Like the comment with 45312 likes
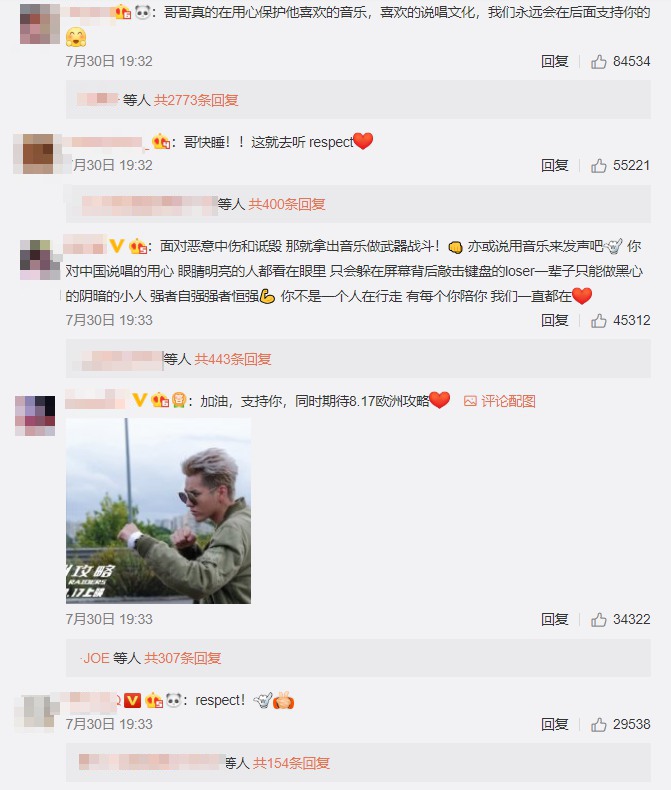Viewport: 671px width, 790px height. pyautogui.click(x=598, y=320)
